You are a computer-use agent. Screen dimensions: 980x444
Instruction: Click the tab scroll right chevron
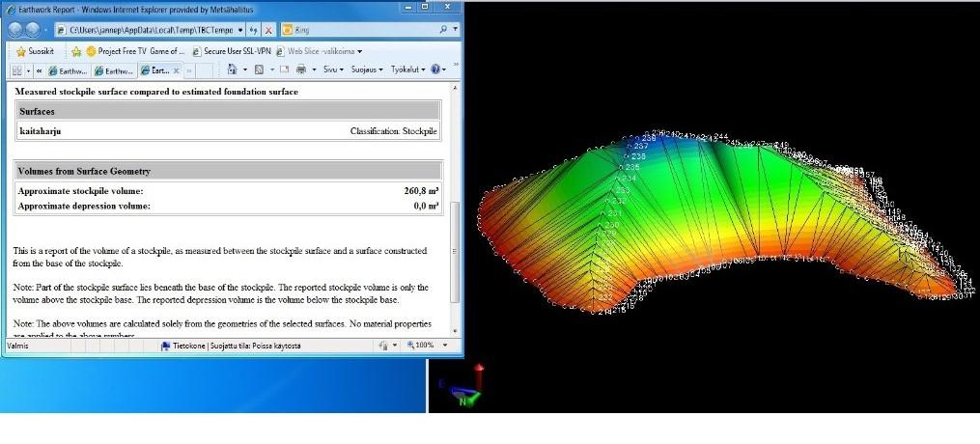190,70
